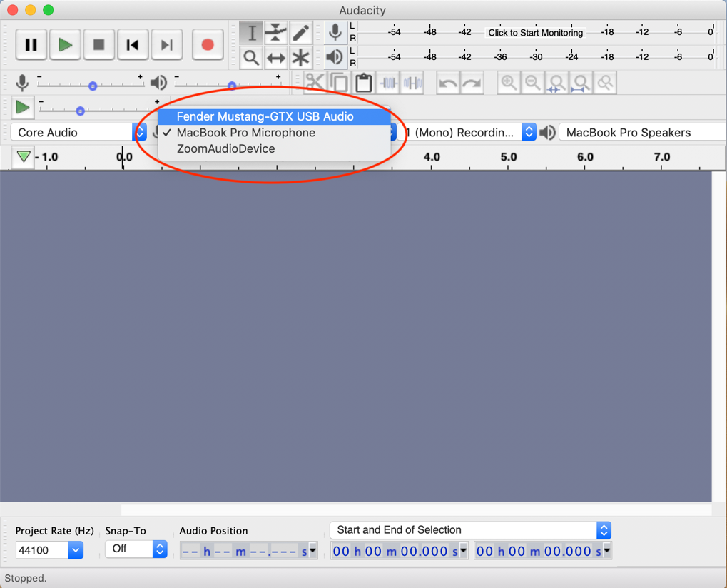727x588 pixels.
Task: Toggle zoom with the zoom toggle icon
Action: [605, 83]
